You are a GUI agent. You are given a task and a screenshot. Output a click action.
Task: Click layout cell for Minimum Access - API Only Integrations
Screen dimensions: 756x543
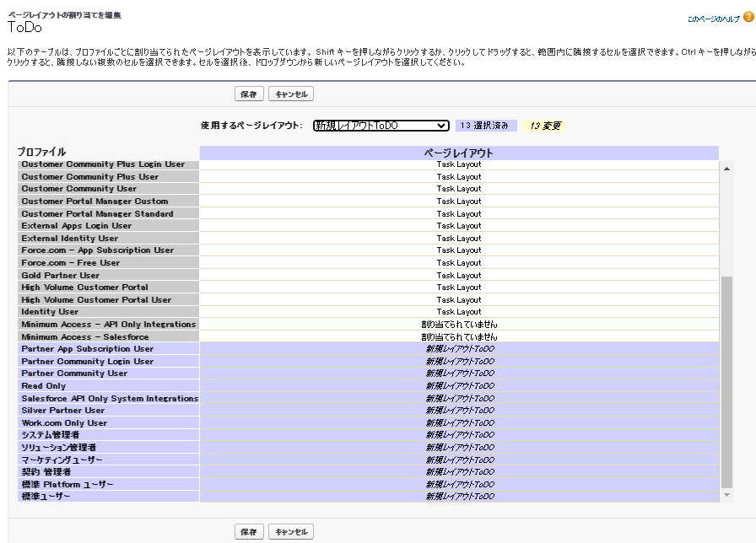459,325
